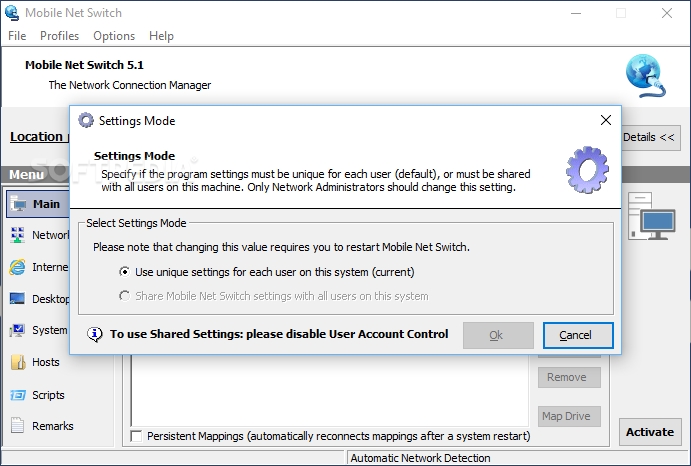Click the Ok button in Settings Mode

coord(498,335)
